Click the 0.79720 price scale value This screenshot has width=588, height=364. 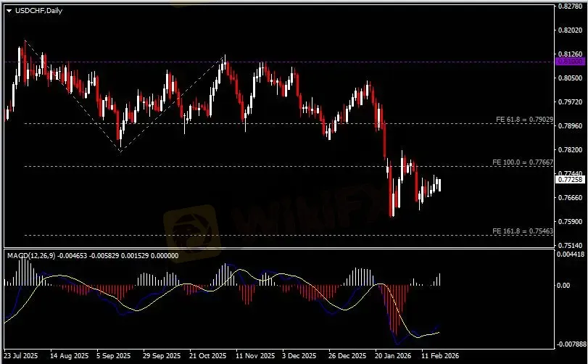point(569,102)
